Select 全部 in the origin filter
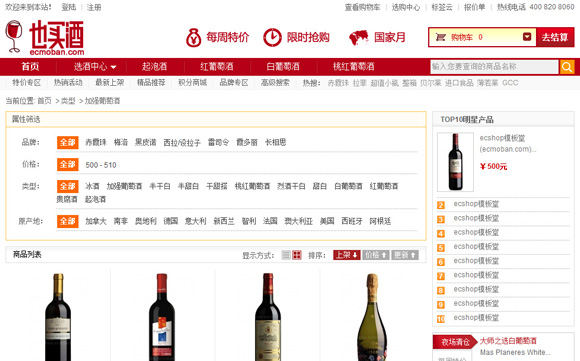 (68, 221)
